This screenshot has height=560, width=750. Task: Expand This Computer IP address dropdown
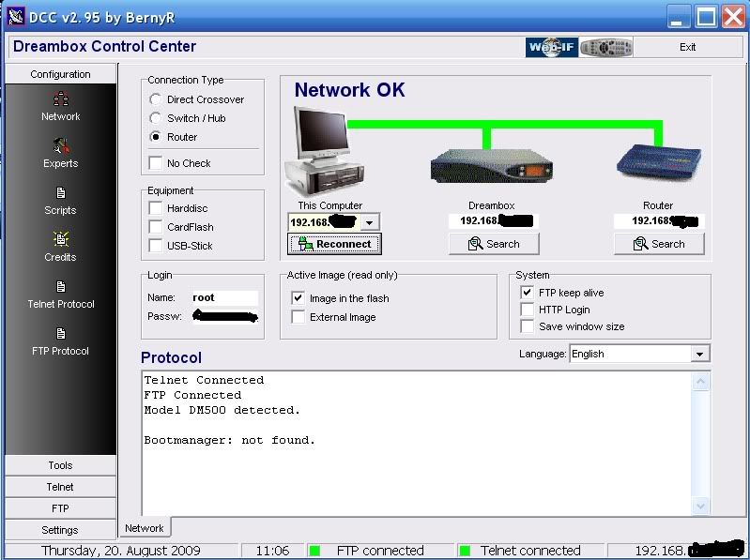[x=369, y=222]
